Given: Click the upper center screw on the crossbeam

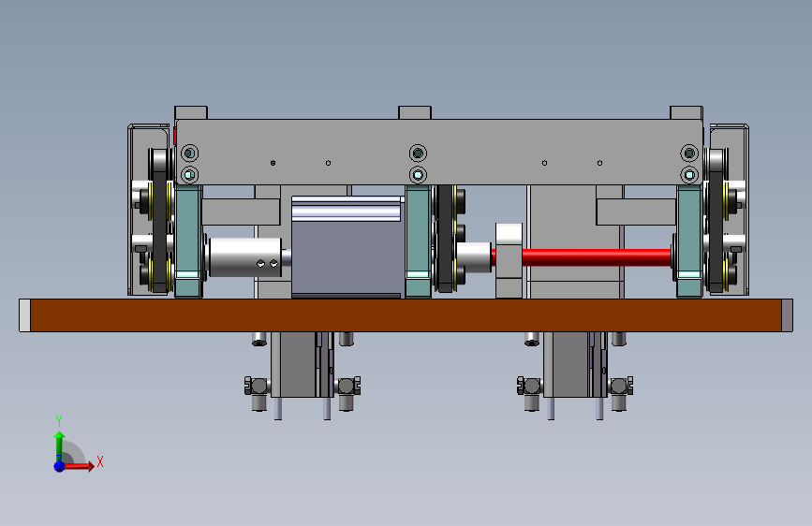Looking at the screenshot, I should [418, 153].
